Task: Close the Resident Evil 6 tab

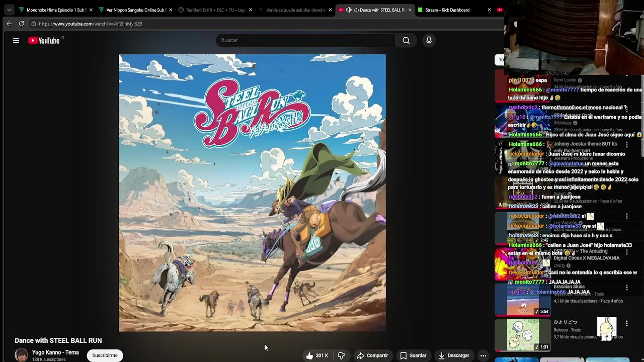Action: point(250,10)
